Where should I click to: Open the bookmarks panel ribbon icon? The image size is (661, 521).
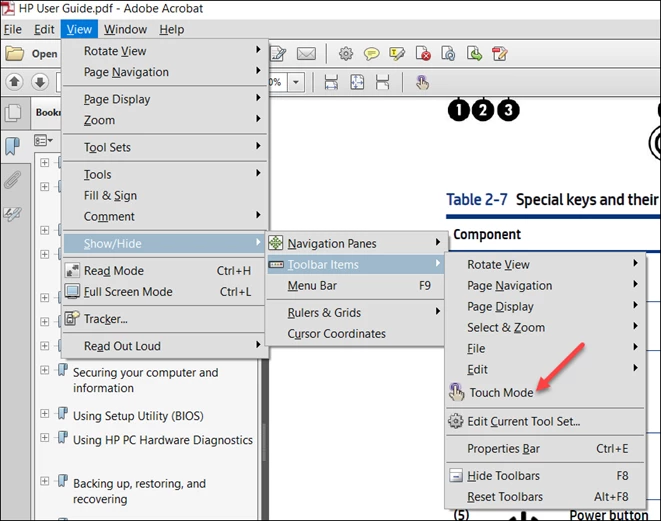[12, 146]
